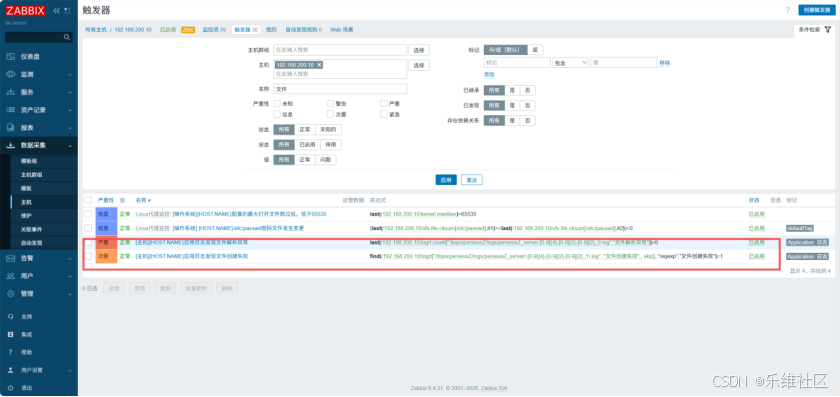Screen dimensions: 840x397
Task: Click the 创建触发器 button
Action: point(816,10)
